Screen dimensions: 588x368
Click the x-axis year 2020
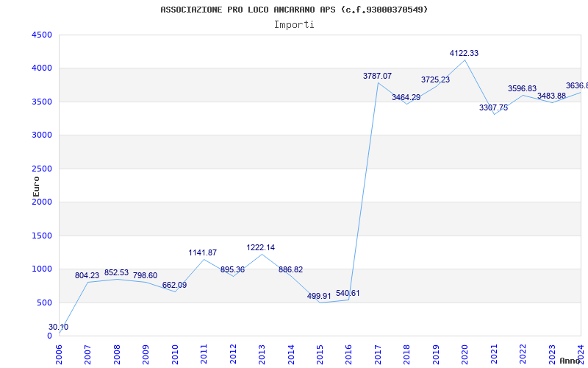click(x=465, y=355)
